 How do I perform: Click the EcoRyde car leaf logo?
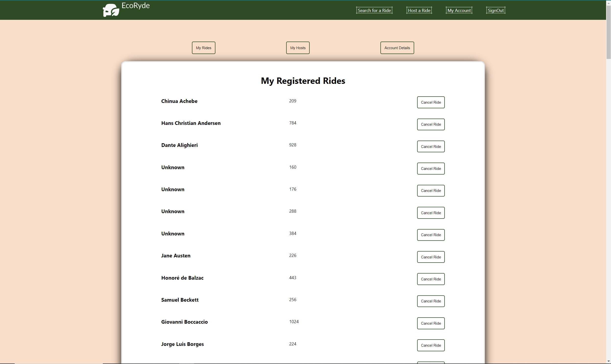(x=111, y=10)
